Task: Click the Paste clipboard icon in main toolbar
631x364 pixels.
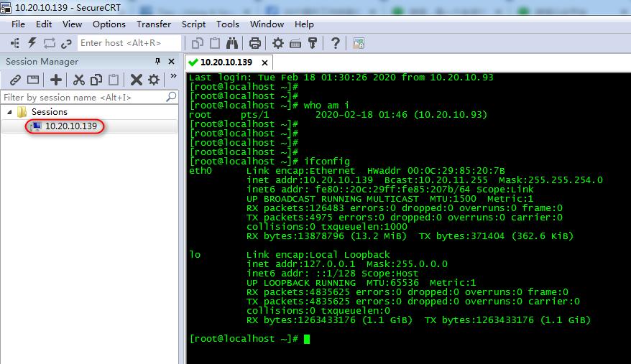Action: click(x=215, y=43)
